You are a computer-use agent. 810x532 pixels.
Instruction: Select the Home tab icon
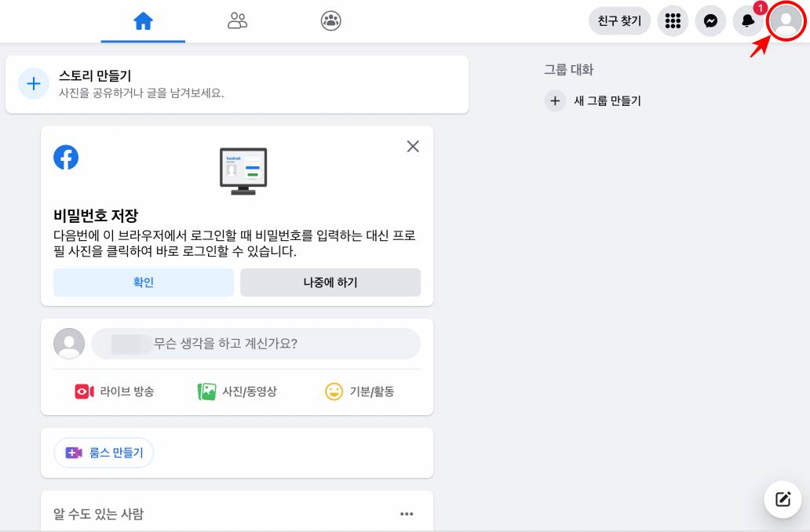(144, 21)
